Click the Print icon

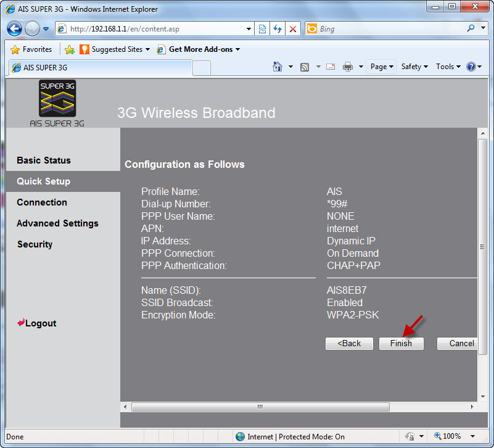348,67
